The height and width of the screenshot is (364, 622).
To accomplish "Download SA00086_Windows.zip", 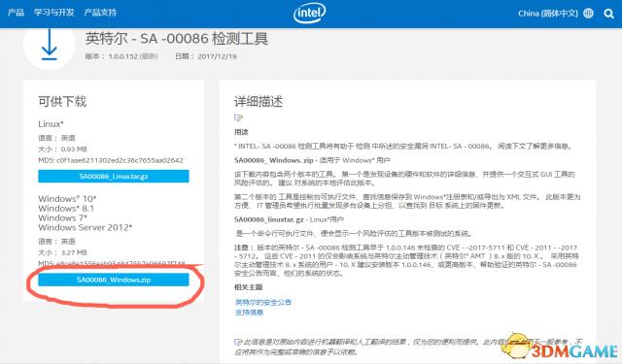I will click(x=114, y=280).
